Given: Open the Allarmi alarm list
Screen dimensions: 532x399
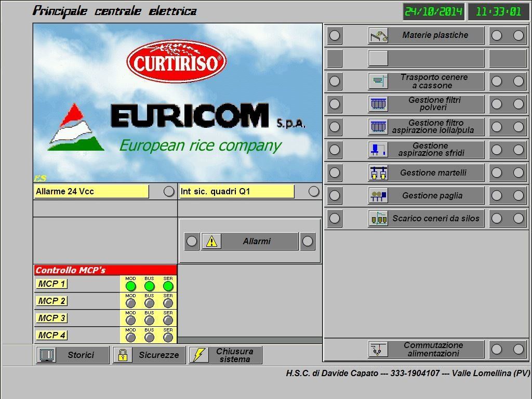Looking at the screenshot, I should [x=250, y=241].
